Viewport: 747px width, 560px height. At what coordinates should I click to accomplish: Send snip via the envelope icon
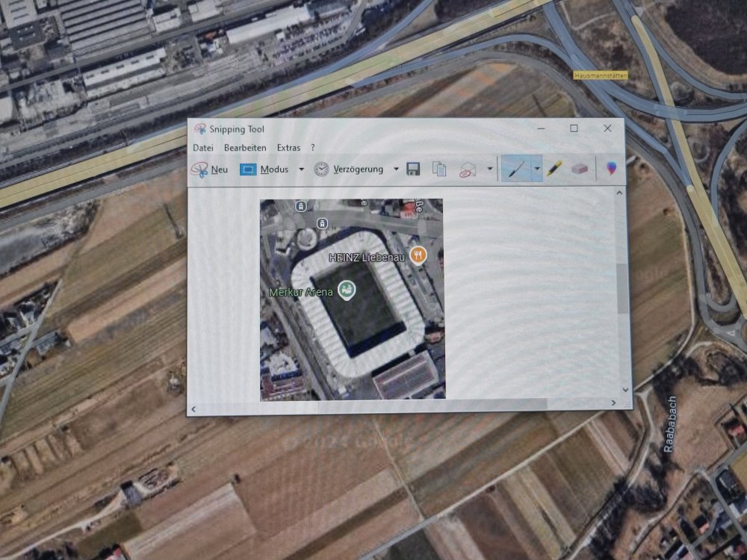468,169
